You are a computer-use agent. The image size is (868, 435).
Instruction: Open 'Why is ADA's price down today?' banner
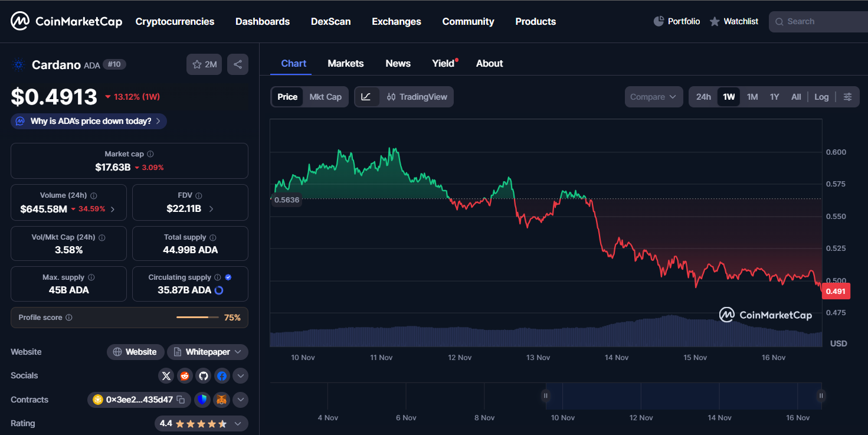coord(88,120)
